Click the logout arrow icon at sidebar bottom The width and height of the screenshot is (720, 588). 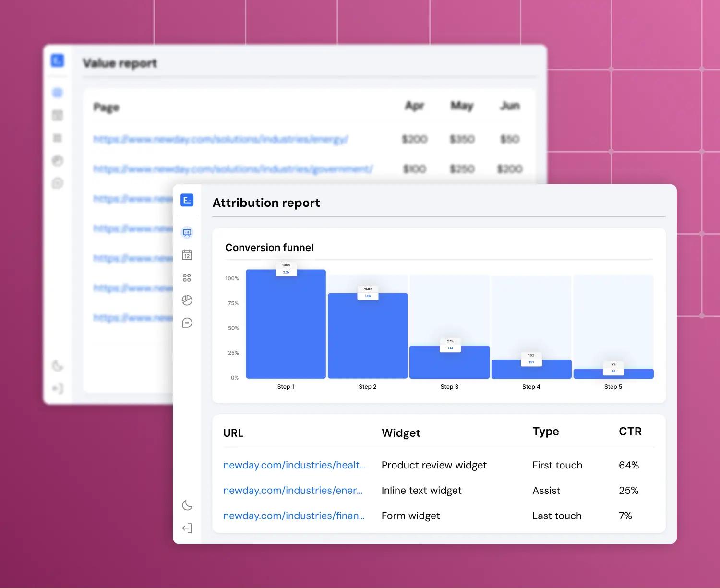(187, 528)
